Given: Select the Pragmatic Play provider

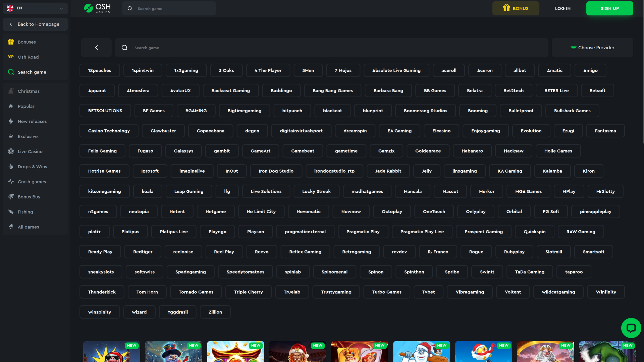Looking at the screenshot, I should pos(363,231).
